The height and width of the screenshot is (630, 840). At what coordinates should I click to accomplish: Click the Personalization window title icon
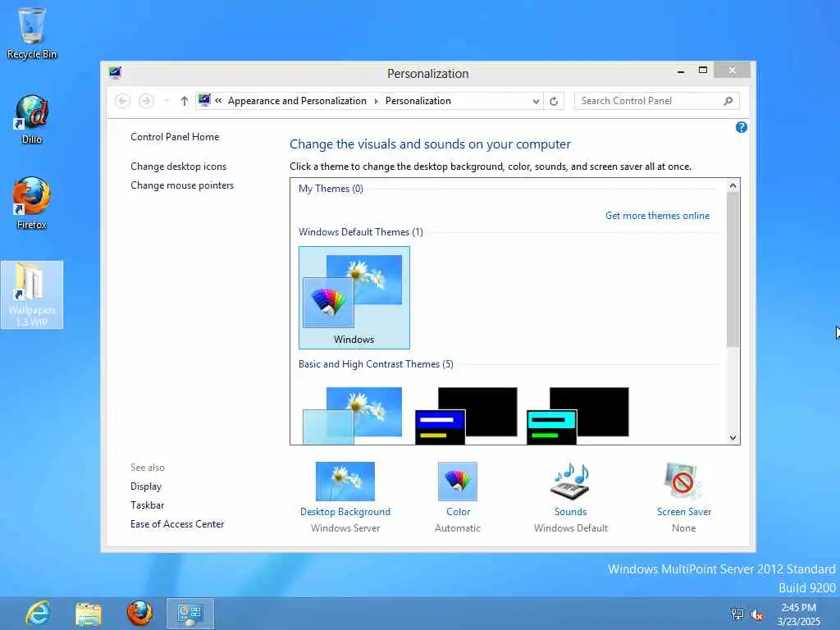(x=115, y=73)
